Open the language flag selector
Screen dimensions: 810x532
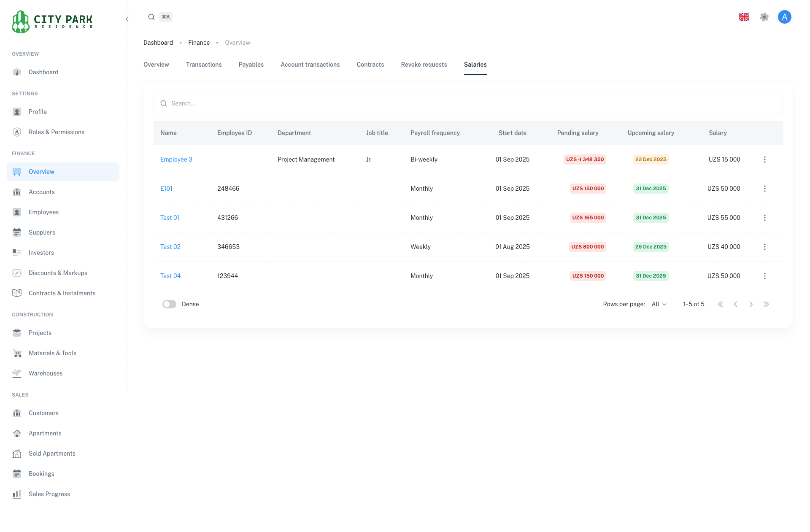click(x=744, y=17)
